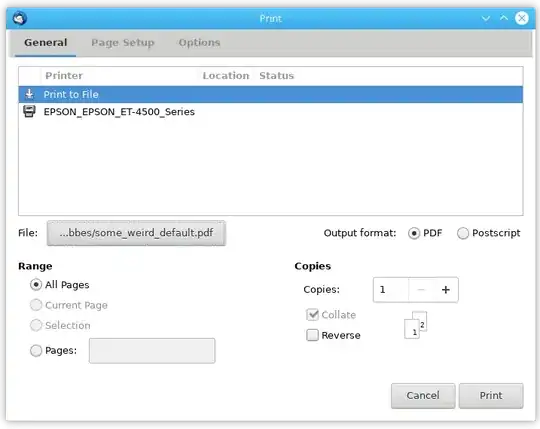Close the Print dialog with X button
Viewport: 540px width, 429px height.
coord(521,18)
